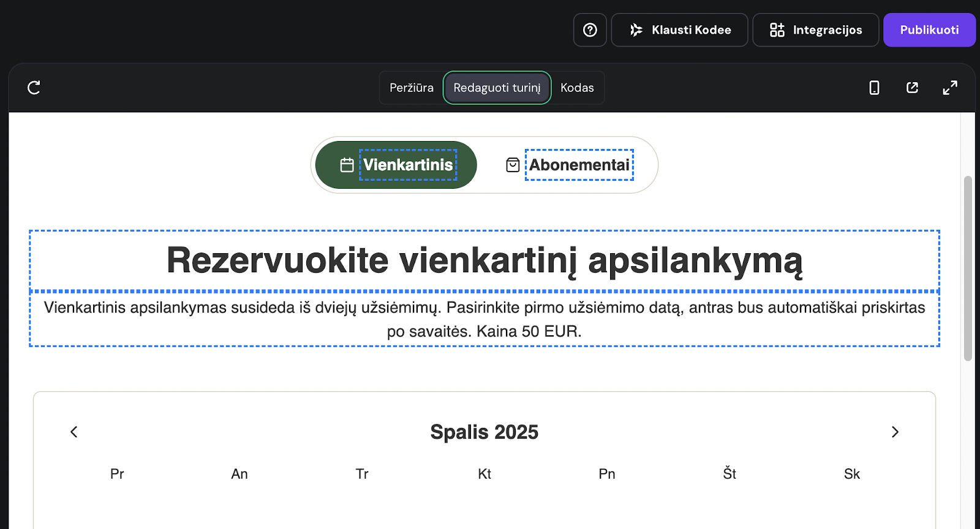Select the Redaguoti turinį tab
Viewport: 980px width, 529px height.
click(x=497, y=88)
